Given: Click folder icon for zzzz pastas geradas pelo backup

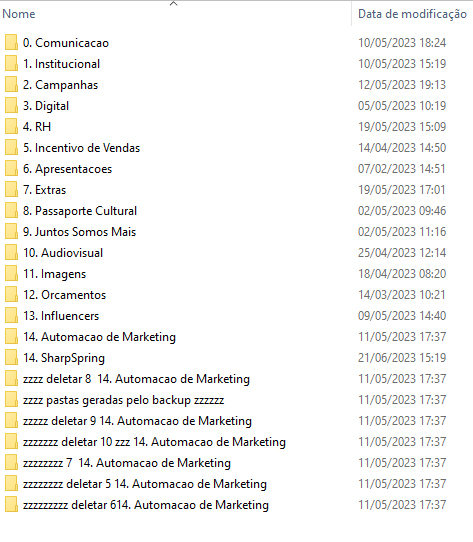Looking at the screenshot, I should tap(11, 400).
